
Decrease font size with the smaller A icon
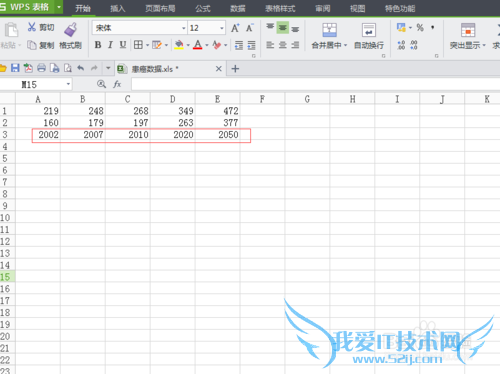[x=250, y=28]
